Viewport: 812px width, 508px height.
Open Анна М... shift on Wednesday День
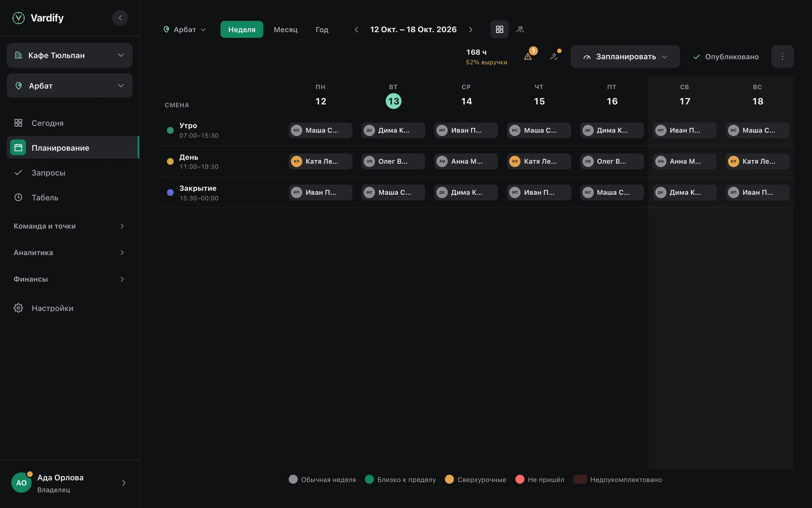click(x=466, y=161)
